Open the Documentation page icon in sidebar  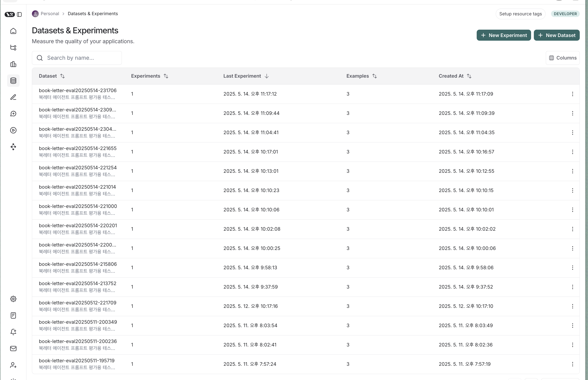pos(13,315)
